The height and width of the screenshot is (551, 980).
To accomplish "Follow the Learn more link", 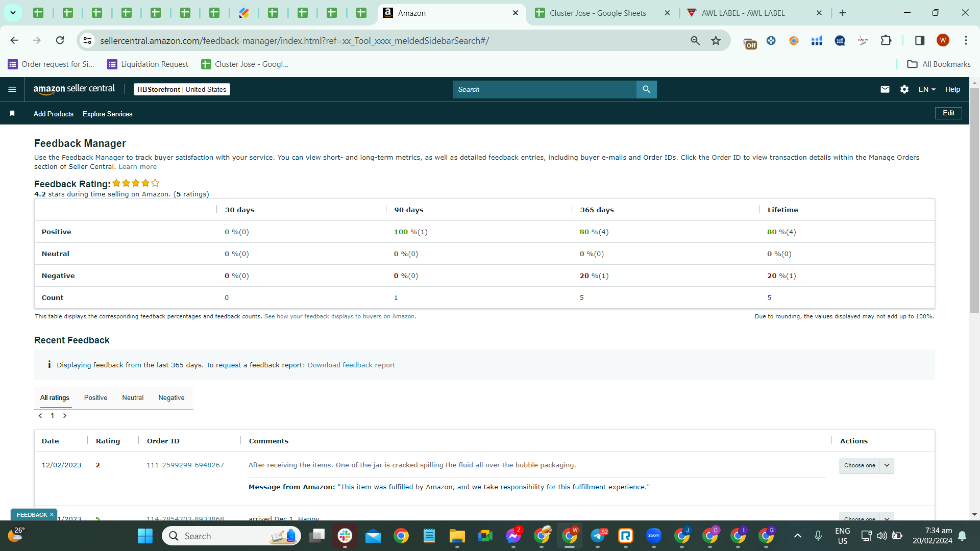I will 138,166.
